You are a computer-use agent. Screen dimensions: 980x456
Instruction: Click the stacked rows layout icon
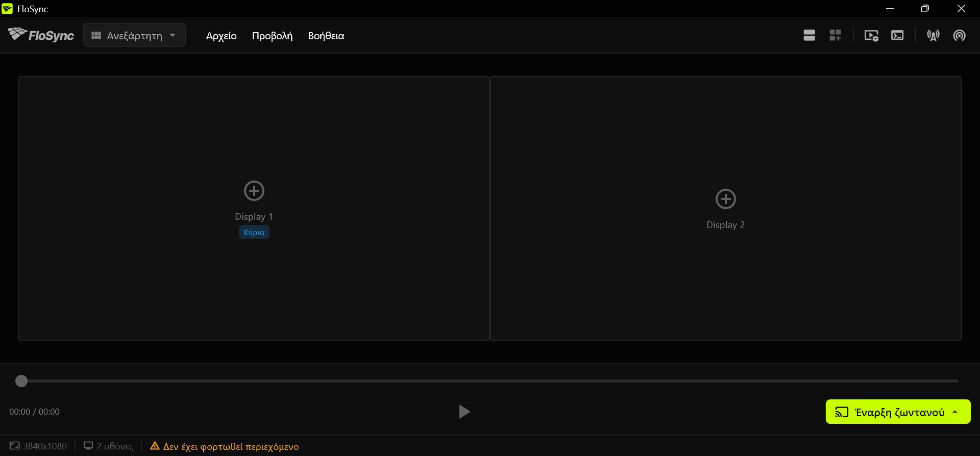[809, 35]
